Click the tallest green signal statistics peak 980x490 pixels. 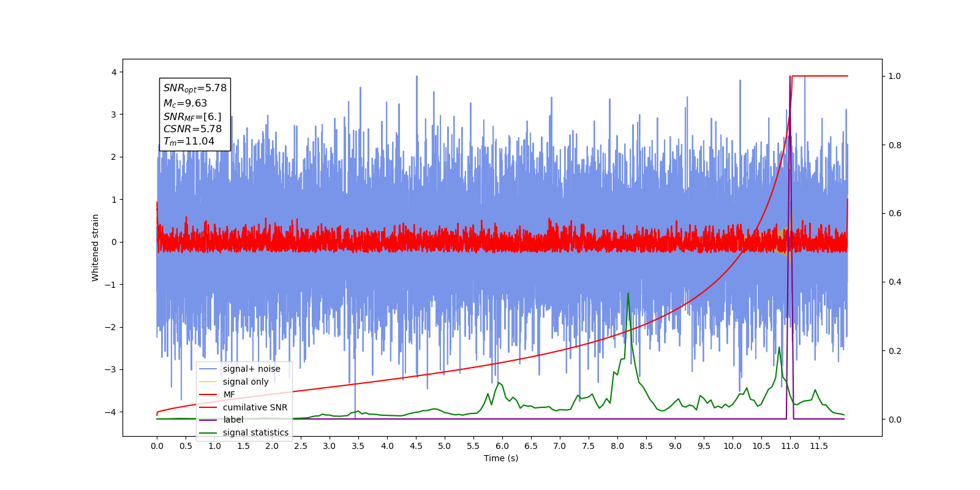[x=628, y=295]
